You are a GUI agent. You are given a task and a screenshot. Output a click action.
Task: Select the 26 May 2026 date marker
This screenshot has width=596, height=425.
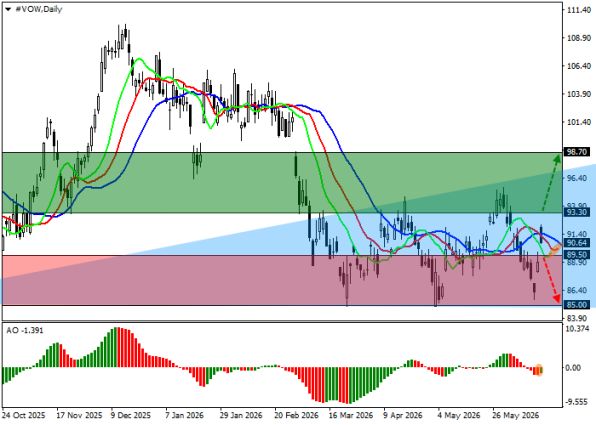coord(515,415)
